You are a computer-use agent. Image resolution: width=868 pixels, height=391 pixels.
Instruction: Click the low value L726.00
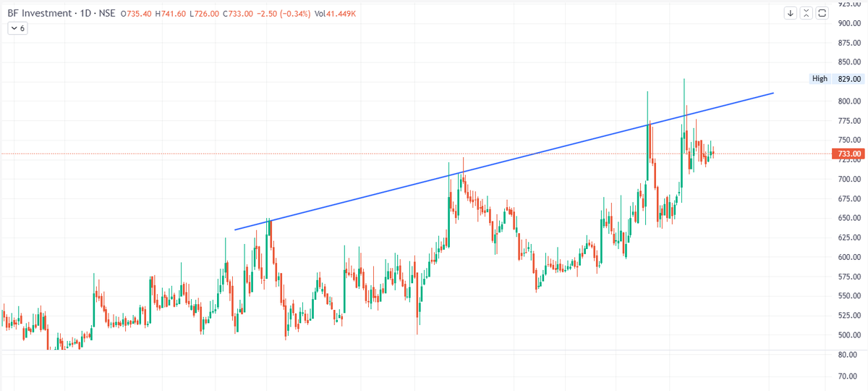[204, 14]
